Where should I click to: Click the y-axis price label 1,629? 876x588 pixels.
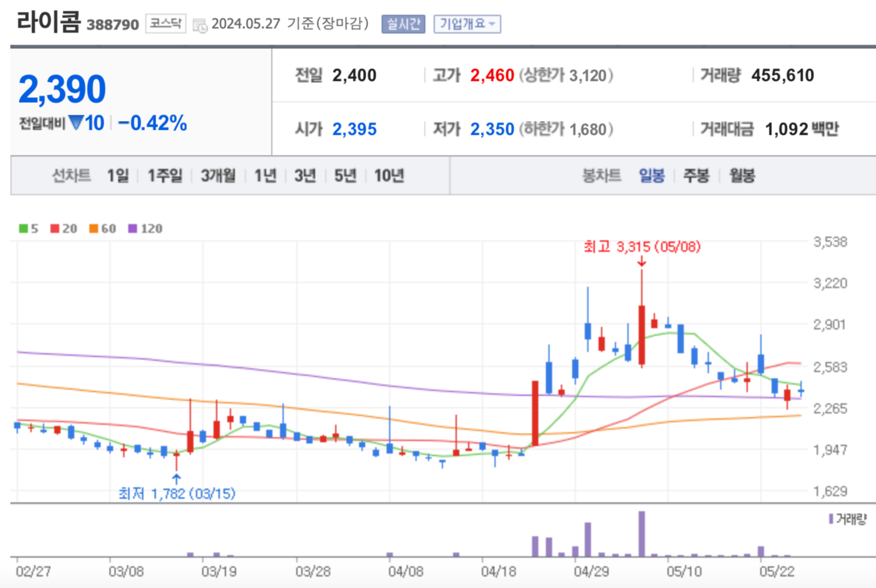tap(830, 491)
